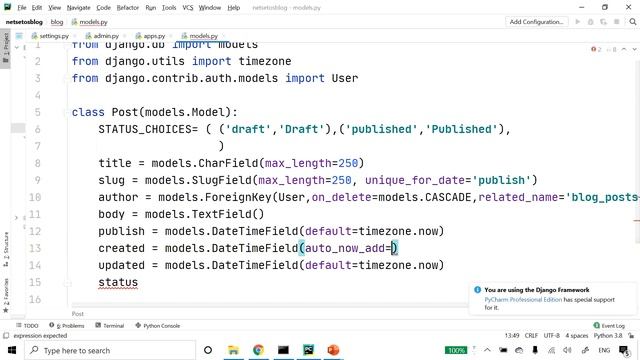The height and width of the screenshot is (360, 640).
Task: Open PowerPoint from the taskbar
Action: click(x=333, y=350)
